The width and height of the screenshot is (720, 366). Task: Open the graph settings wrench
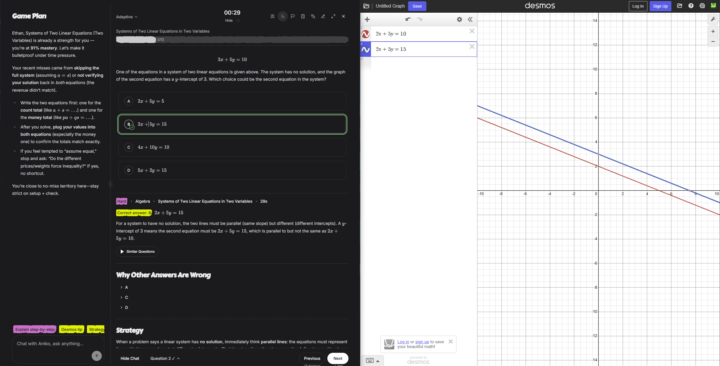713,19
